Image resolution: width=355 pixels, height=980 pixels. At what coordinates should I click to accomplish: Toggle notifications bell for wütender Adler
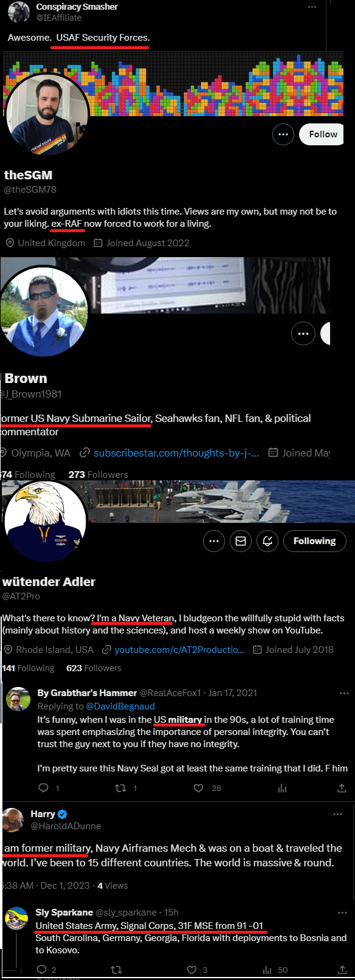click(267, 541)
